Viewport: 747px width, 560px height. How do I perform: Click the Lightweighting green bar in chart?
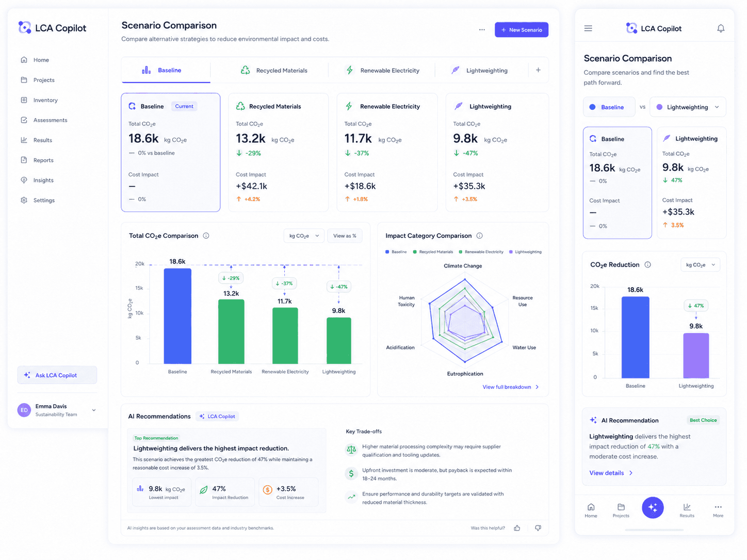click(x=339, y=340)
